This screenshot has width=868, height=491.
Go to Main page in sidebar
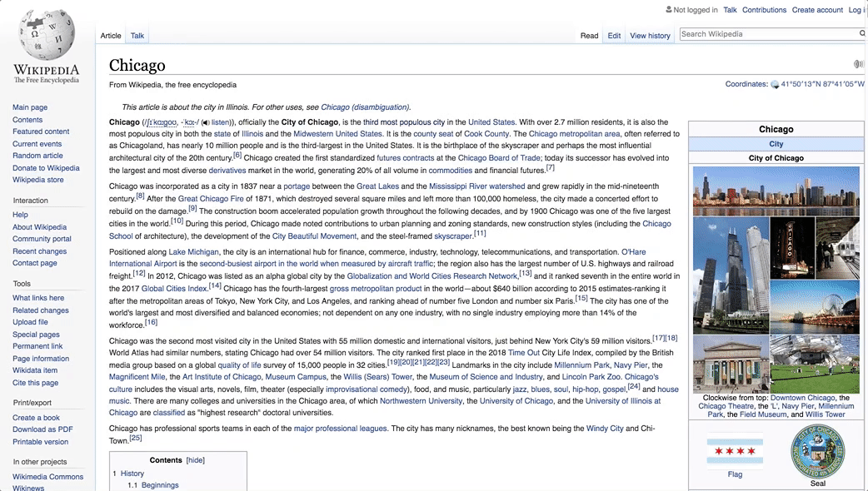click(x=30, y=107)
